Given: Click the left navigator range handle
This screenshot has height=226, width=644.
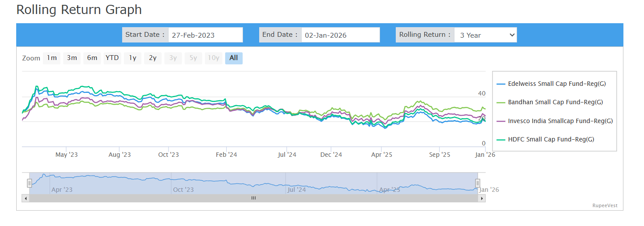Looking at the screenshot, I should click(29, 183).
